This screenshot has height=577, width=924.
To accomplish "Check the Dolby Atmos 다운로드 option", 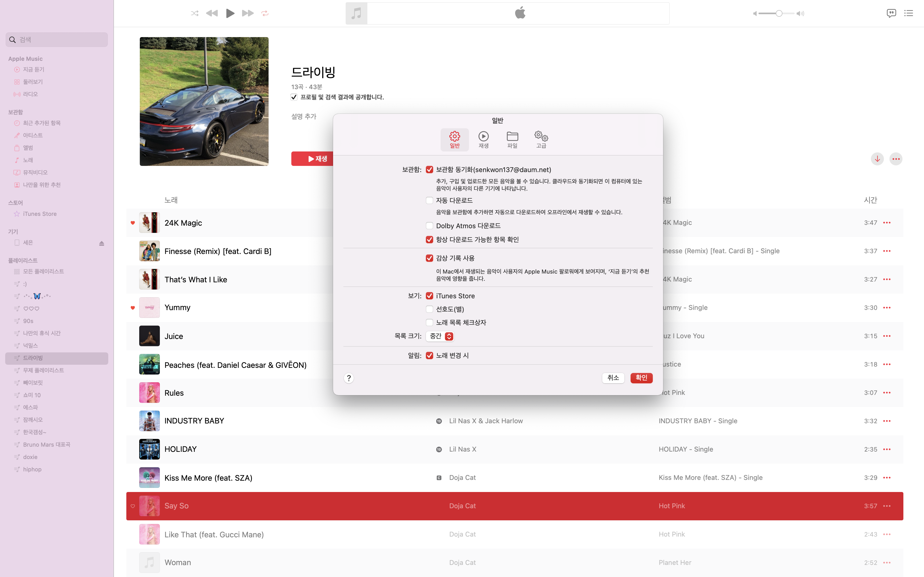I will point(429,226).
